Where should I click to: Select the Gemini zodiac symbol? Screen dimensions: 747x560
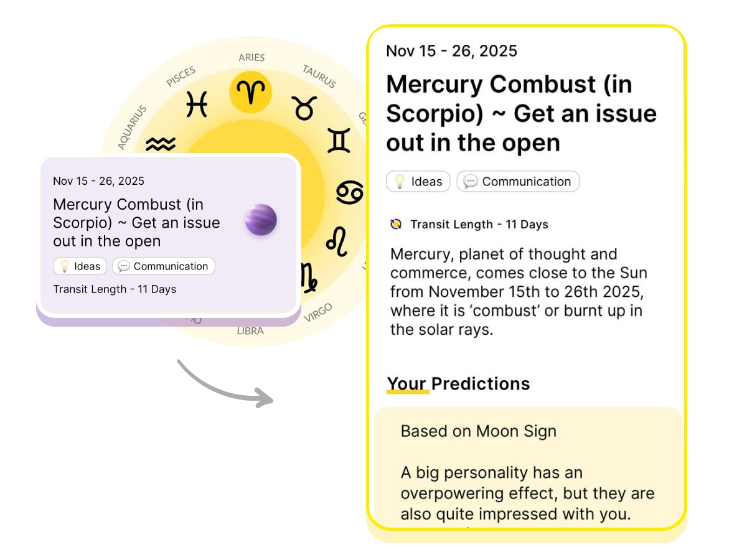point(339,141)
